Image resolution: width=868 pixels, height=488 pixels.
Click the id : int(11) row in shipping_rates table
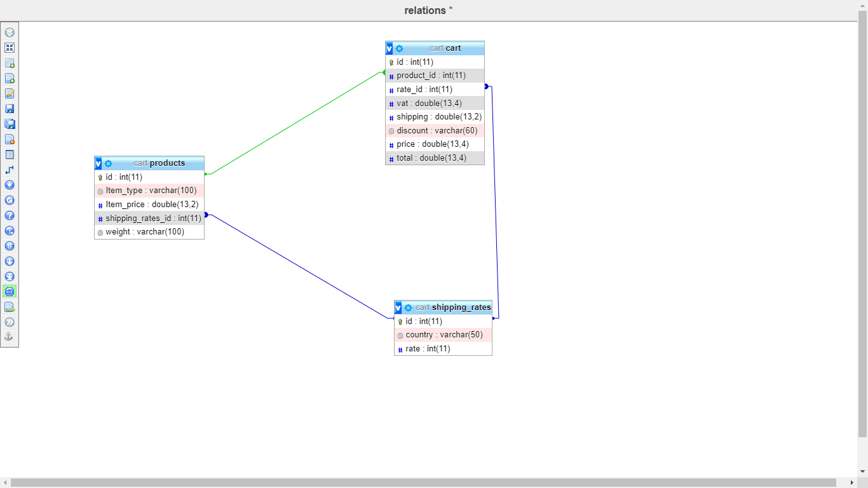click(x=443, y=322)
